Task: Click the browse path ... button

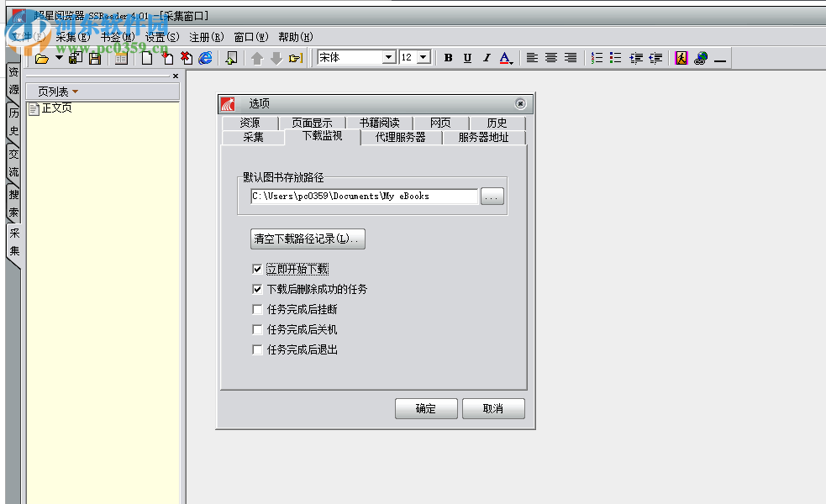Action: tap(492, 197)
